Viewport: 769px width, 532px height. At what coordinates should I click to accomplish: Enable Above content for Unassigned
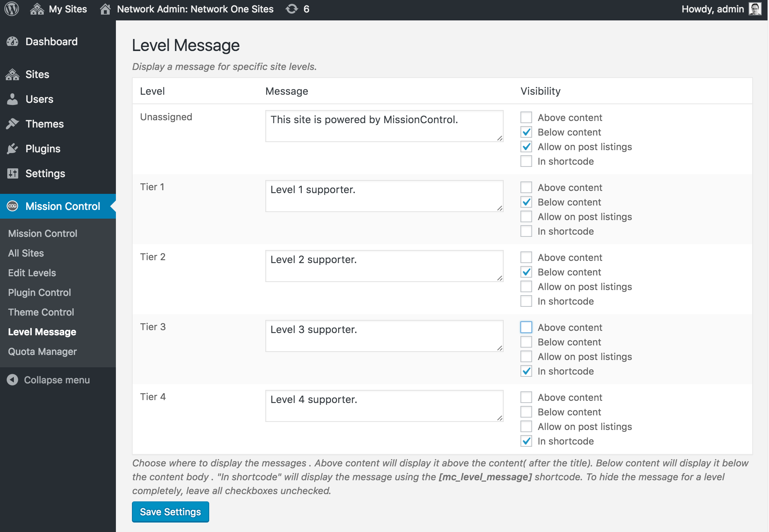[526, 117]
